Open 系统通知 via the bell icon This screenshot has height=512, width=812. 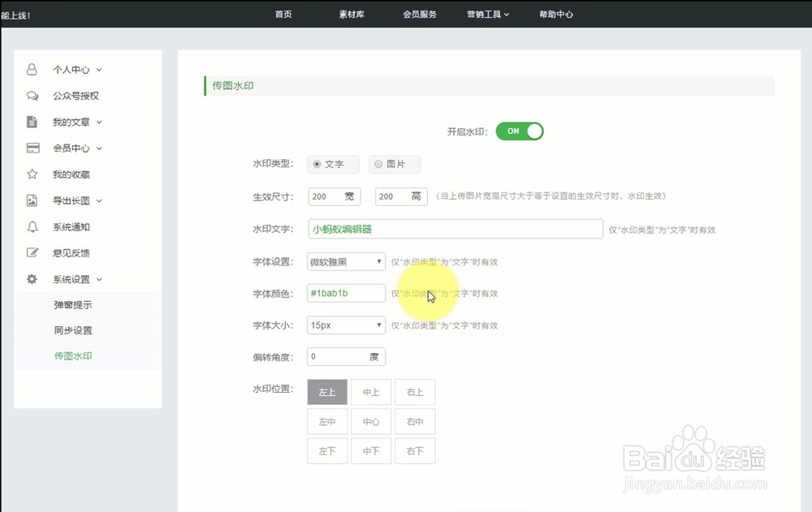point(32,226)
